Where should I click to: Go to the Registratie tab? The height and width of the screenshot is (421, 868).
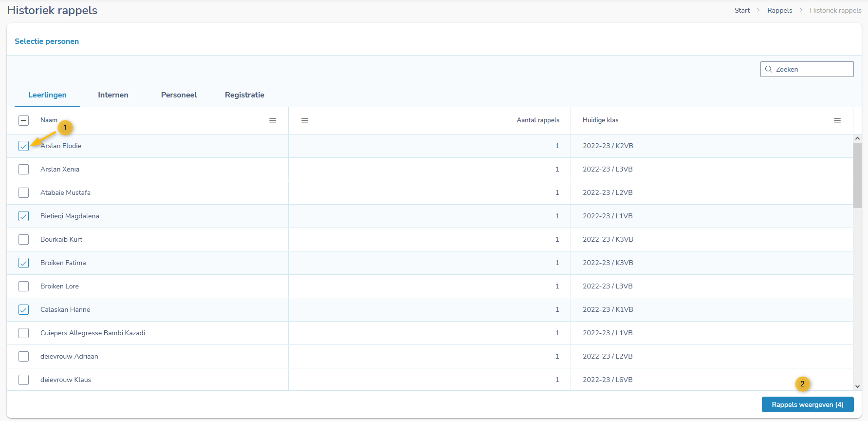click(244, 95)
